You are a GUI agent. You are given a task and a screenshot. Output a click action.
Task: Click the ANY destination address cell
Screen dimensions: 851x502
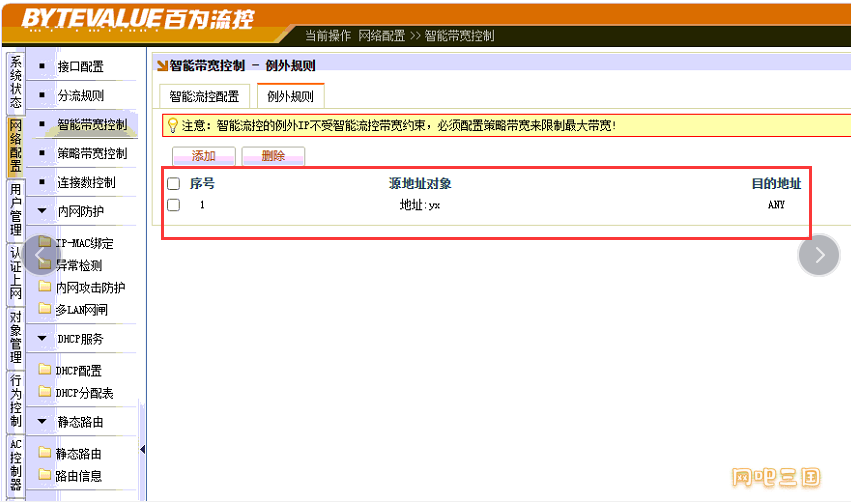(x=776, y=205)
